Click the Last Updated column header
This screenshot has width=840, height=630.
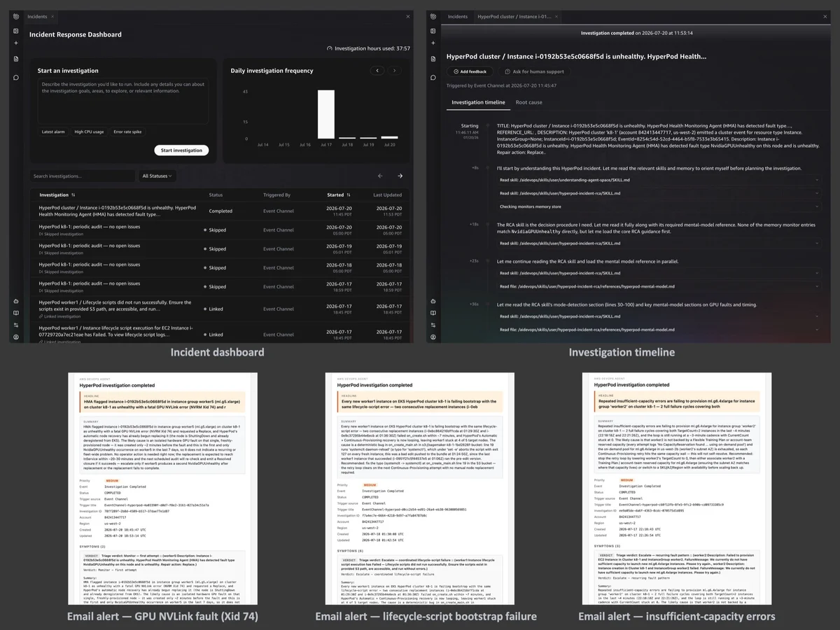pos(388,195)
